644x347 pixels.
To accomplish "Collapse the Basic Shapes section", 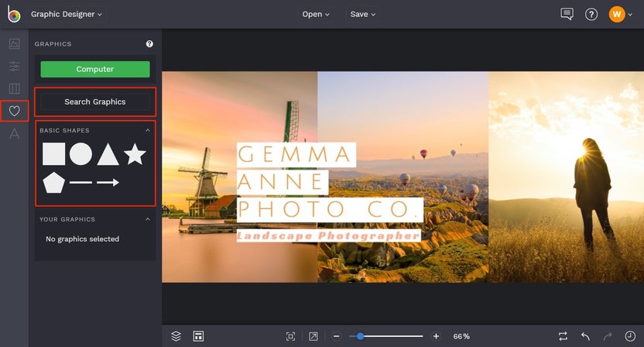I will [x=148, y=131].
